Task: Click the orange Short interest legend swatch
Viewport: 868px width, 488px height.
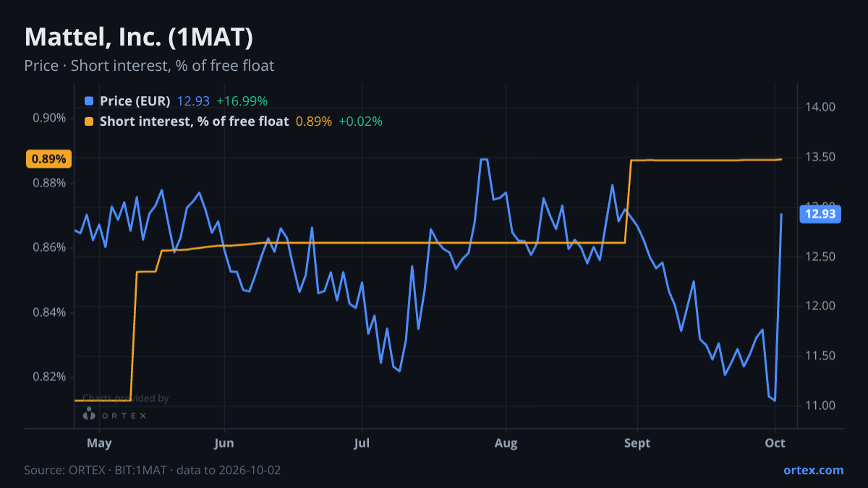Action: [x=89, y=121]
